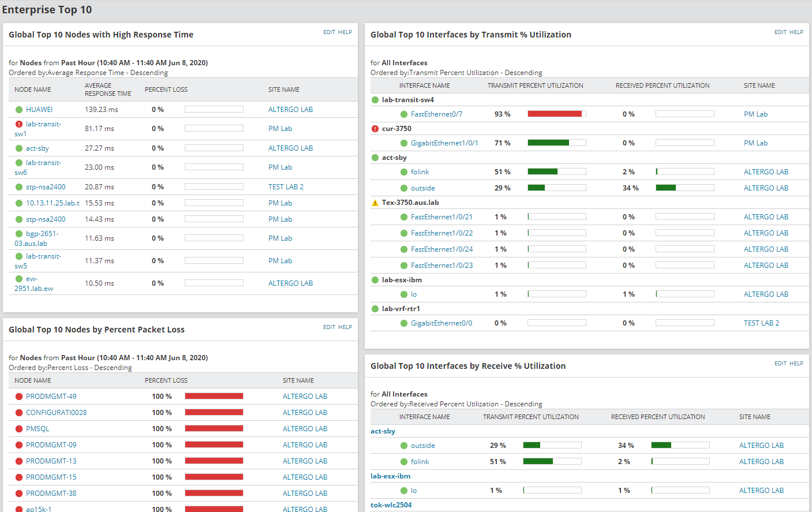Click the AVERAGE RESPONSE TIME column header
The height and width of the screenshot is (512, 812).
(108, 89)
